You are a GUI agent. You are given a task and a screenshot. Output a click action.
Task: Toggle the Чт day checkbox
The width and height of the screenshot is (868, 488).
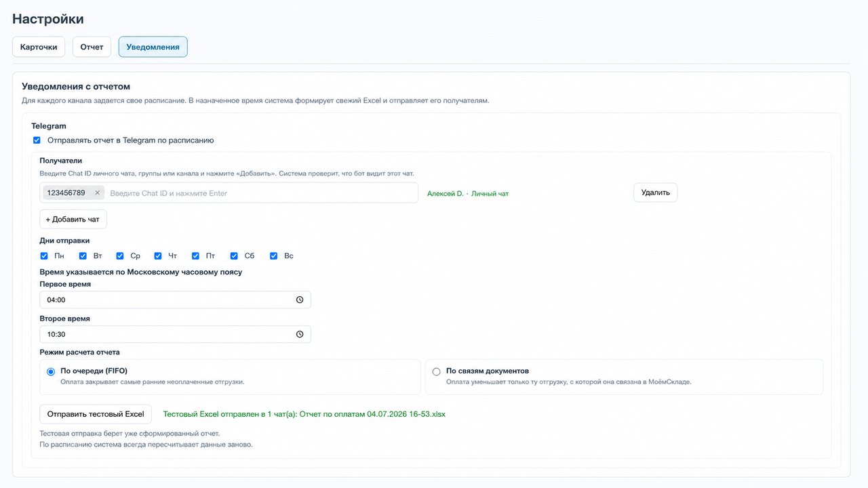click(158, 256)
